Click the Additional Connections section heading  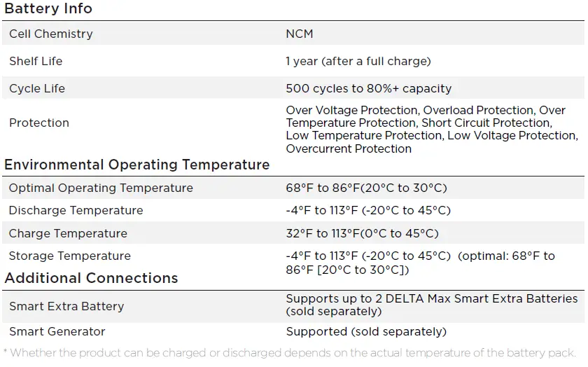pos(91,278)
